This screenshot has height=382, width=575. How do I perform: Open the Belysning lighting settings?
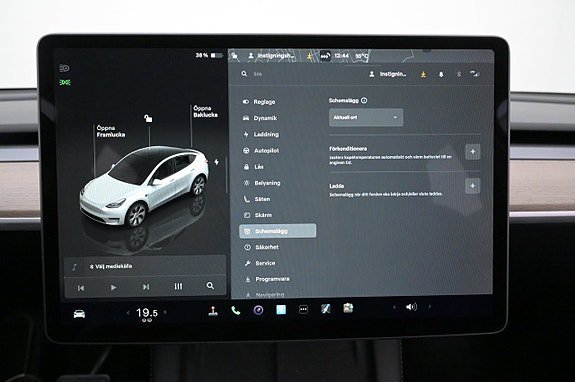[262, 183]
